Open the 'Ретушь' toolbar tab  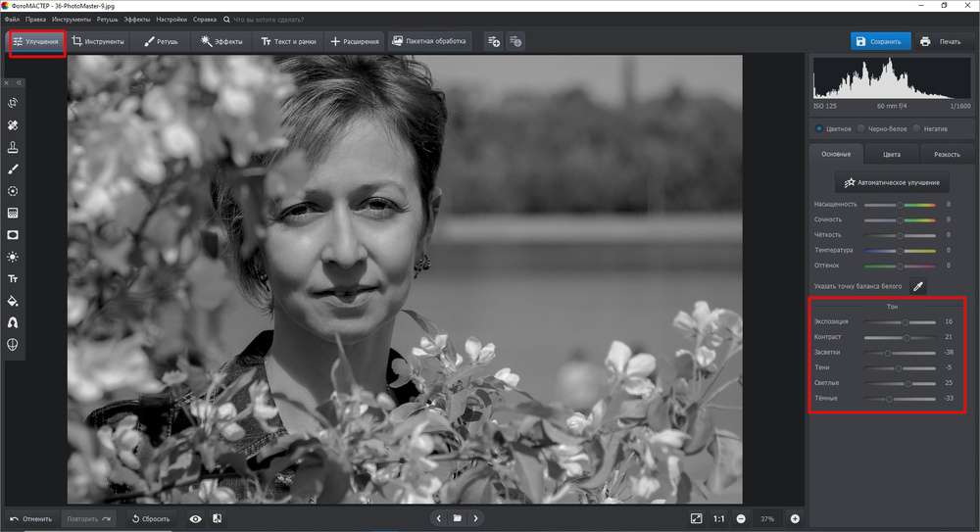(161, 41)
